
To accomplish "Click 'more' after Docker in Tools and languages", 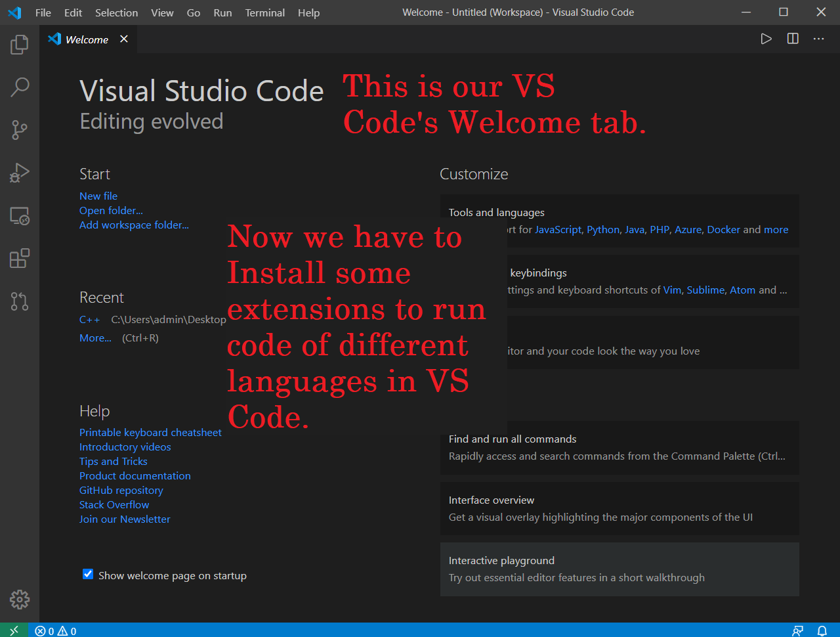I will point(776,229).
